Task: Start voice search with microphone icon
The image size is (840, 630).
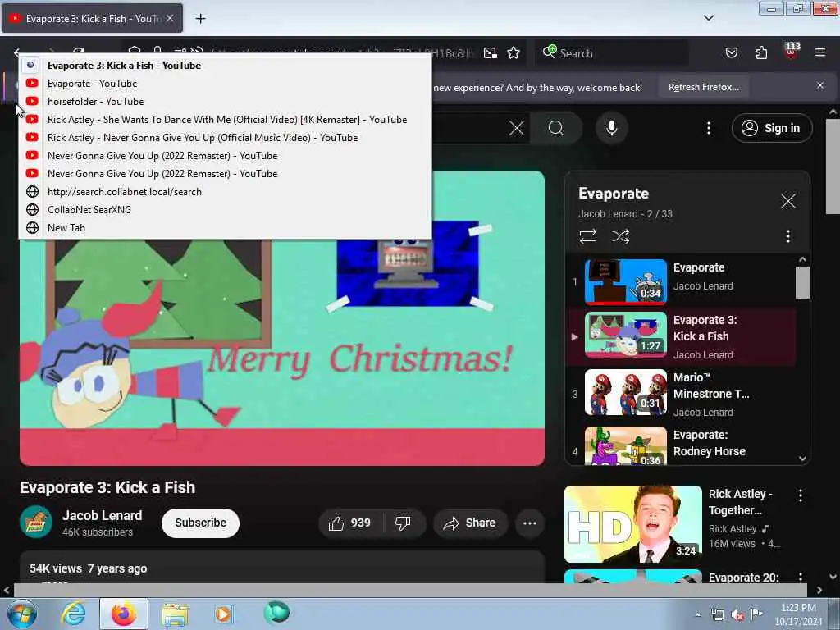Action: 612,128
